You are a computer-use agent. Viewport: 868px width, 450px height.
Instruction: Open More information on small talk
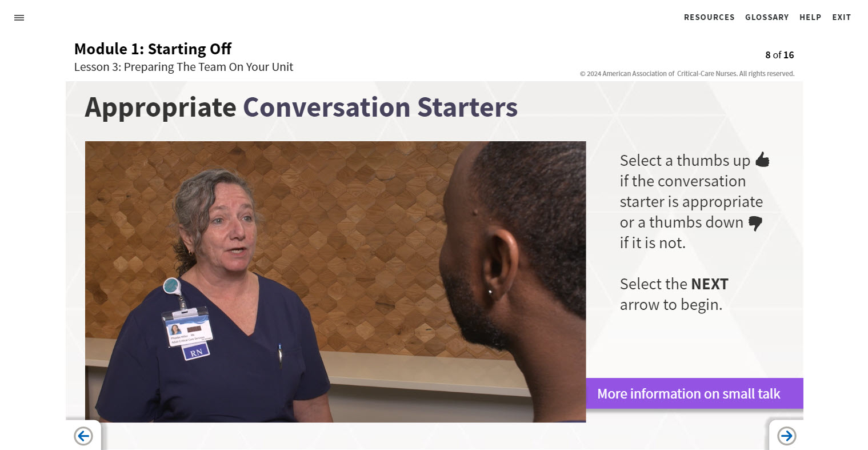pyautogui.click(x=689, y=393)
